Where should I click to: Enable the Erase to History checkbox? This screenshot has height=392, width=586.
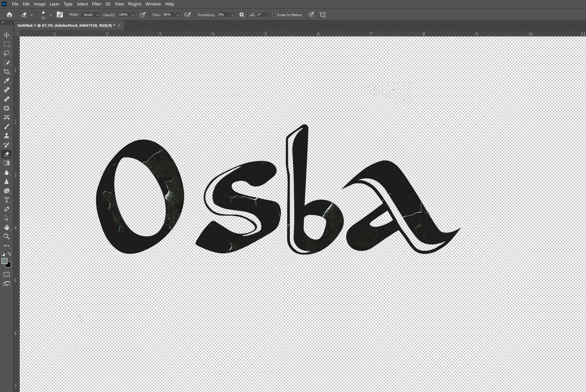[x=274, y=15]
